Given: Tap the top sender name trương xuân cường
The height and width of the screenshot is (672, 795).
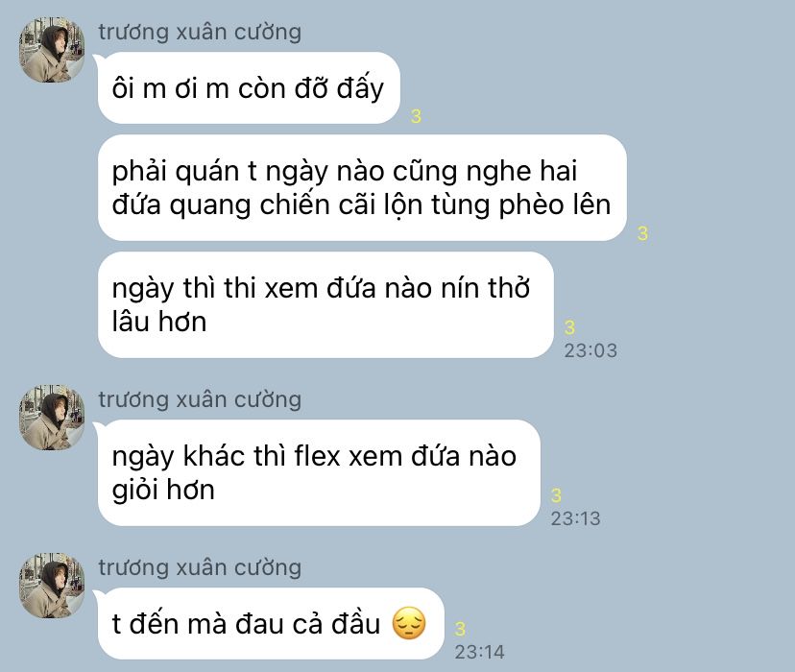Looking at the screenshot, I should (x=200, y=32).
